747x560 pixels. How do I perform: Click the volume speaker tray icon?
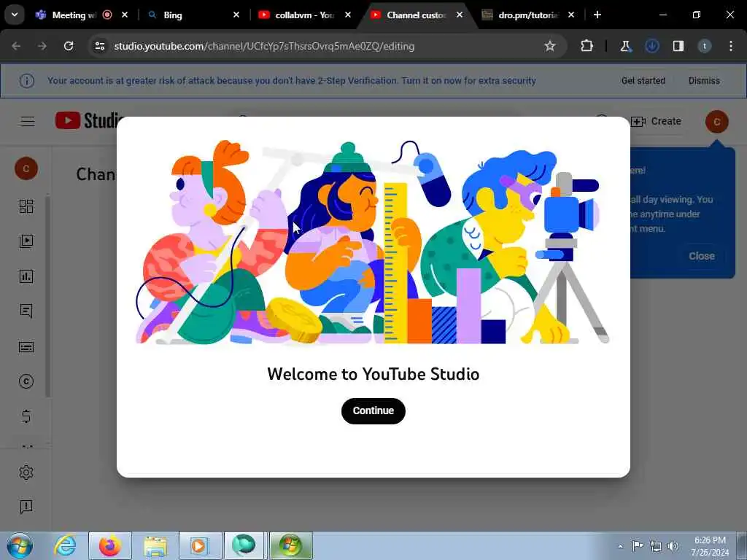click(x=673, y=545)
